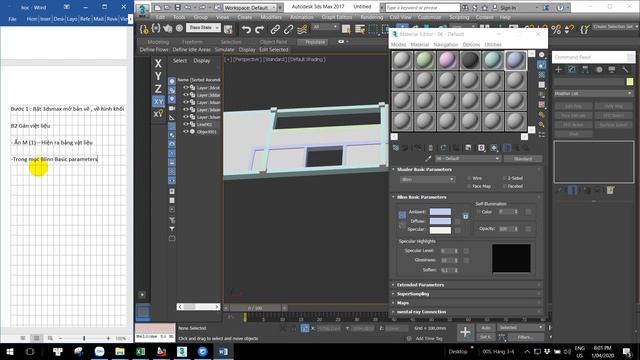
Task: Restrict transform to the X axis
Action: click(158, 63)
